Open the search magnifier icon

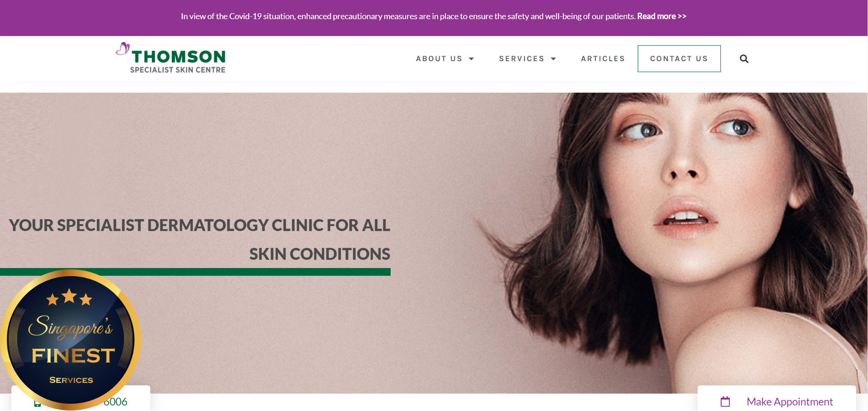click(744, 59)
